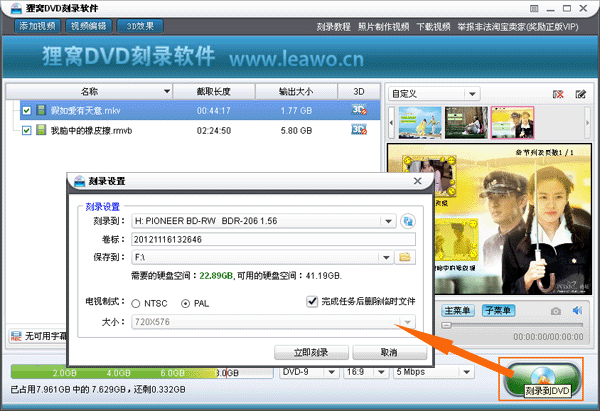Click the edit template pencil icon
The image size is (600, 411).
pos(580,94)
